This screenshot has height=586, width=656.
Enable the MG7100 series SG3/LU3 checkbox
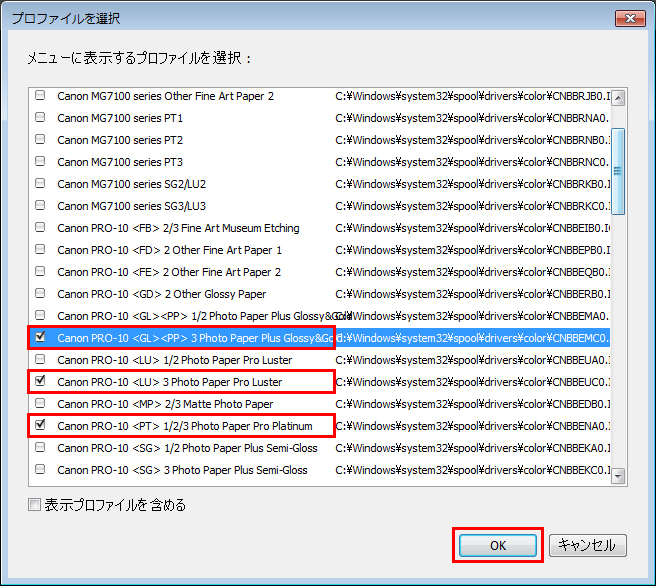(40, 205)
